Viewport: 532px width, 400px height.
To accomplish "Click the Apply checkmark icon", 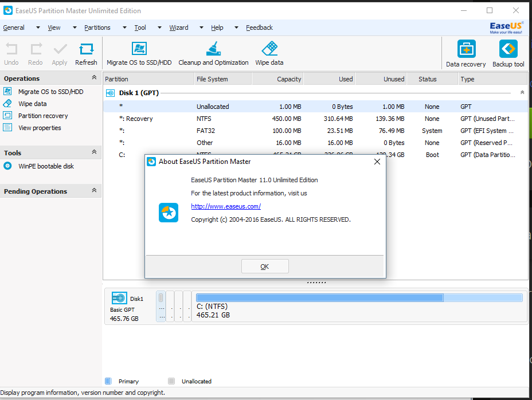I will pyautogui.click(x=60, y=49).
